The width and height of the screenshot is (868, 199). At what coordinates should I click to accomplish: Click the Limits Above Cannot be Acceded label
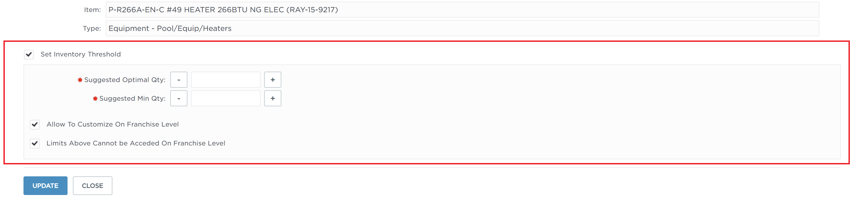[136, 143]
